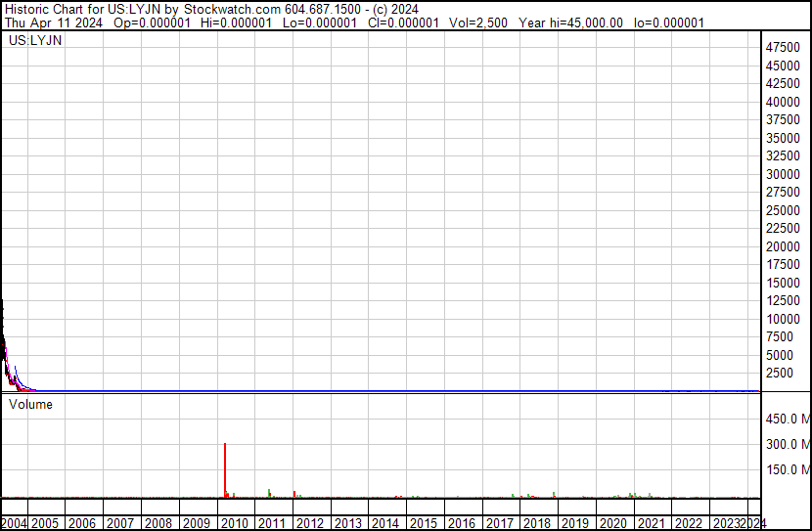The image size is (812, 531).
Task: Select the 2017 year label on axis
Action: pos(499,523)
